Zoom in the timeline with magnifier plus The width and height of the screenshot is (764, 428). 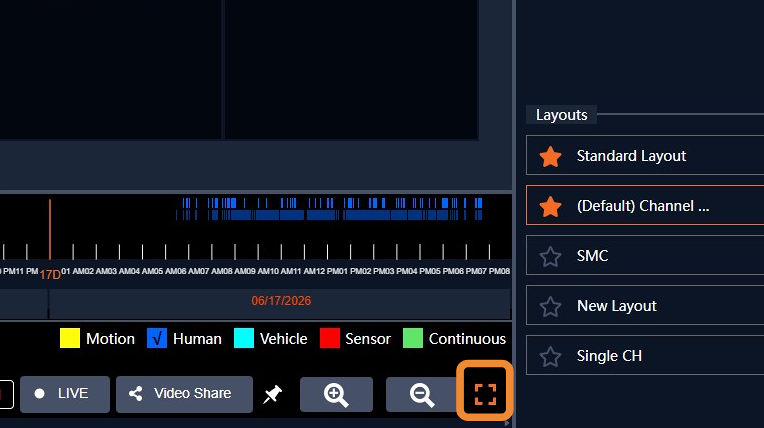(x=336, y=394)
